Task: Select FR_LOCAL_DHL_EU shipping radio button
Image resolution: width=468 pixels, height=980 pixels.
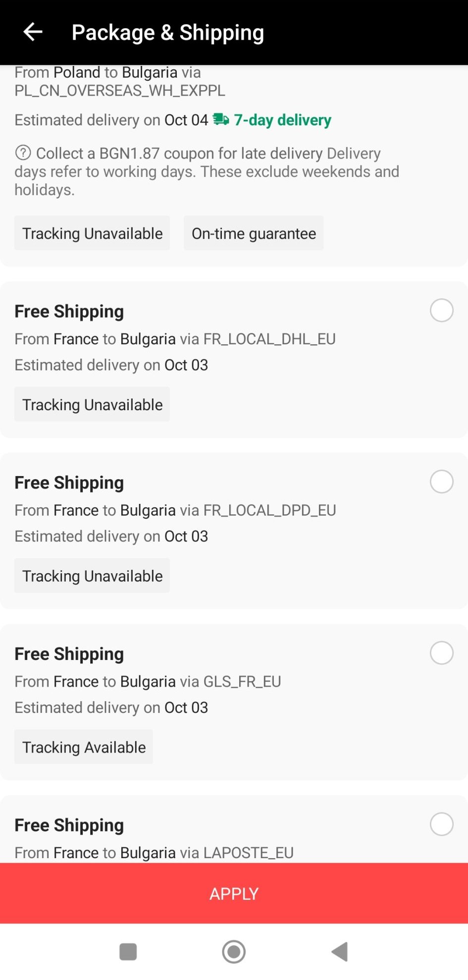Action: [x=441, y=311]
